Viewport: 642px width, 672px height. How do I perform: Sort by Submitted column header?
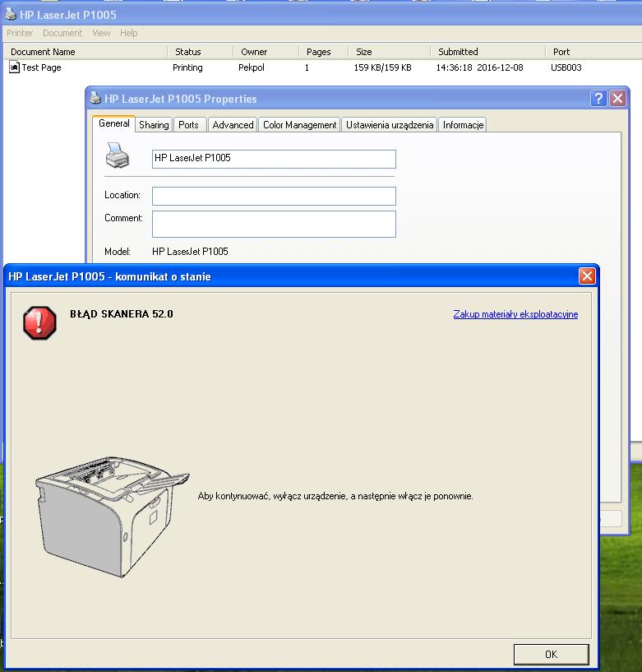click(487, 52)
